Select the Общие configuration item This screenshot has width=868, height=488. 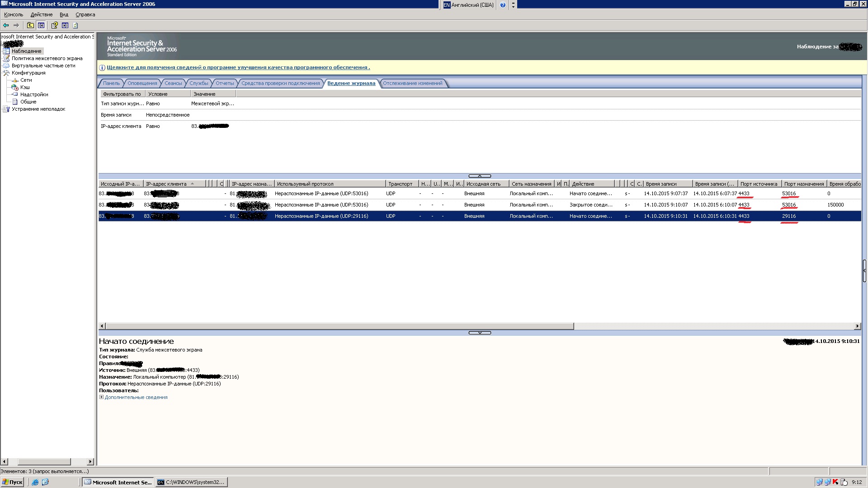coord(28,102)
